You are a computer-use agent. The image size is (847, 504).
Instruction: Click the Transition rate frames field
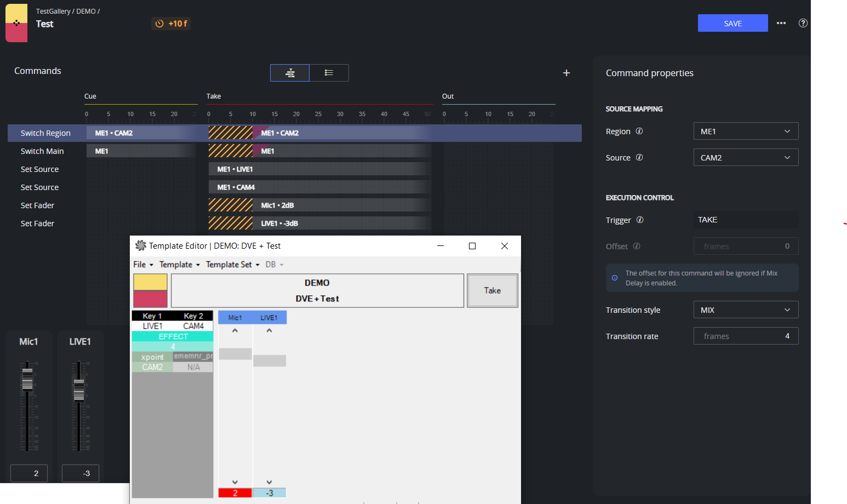click(x=746, y=336)
